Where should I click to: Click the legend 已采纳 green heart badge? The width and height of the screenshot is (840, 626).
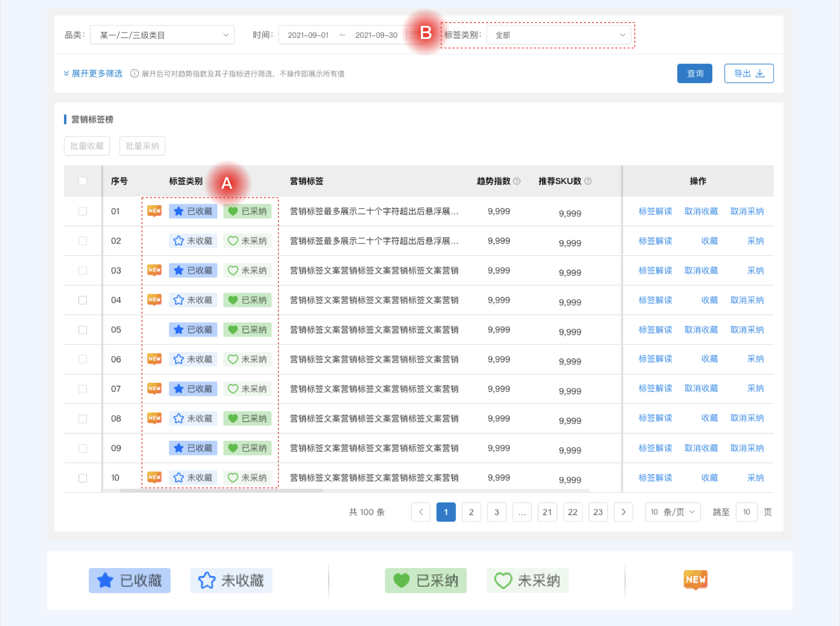coord(426,581)
